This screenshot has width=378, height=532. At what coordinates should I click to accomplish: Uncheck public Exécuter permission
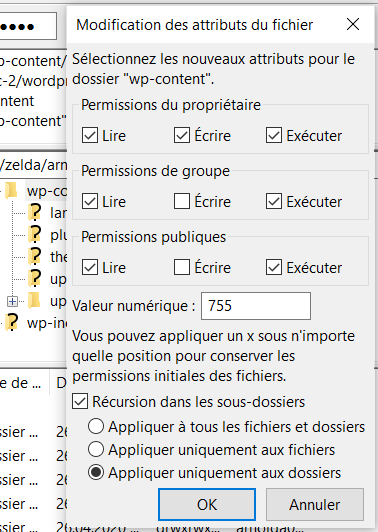click(274, 267)
